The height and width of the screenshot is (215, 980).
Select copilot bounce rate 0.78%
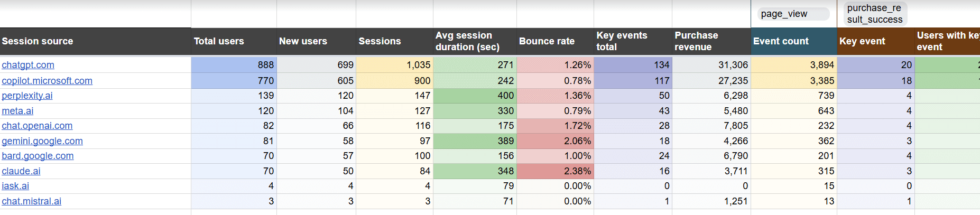click(x=556, y=81)
